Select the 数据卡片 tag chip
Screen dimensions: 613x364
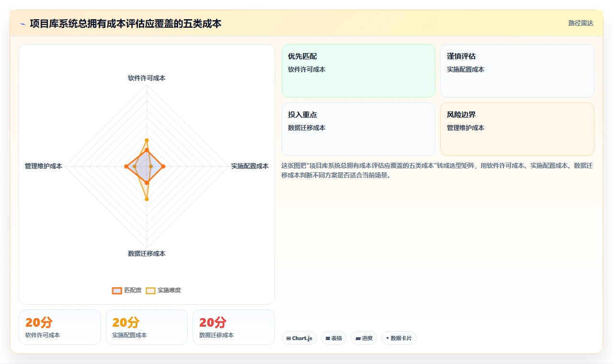399,338
